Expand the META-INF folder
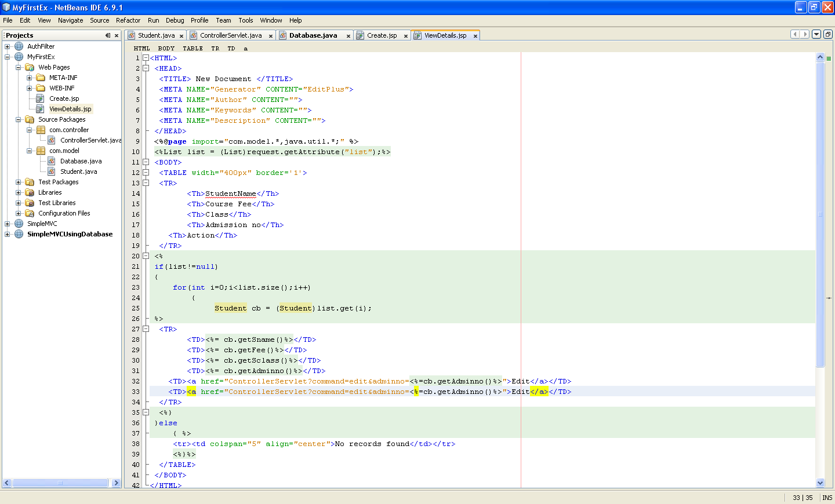The width and height of the screenshot is (835, 504). [29, 77]
